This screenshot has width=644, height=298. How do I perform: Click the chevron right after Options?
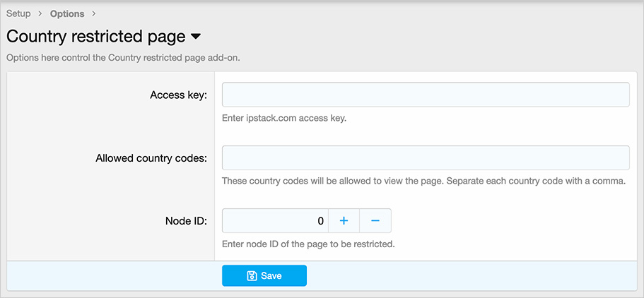tap(93, 13)
